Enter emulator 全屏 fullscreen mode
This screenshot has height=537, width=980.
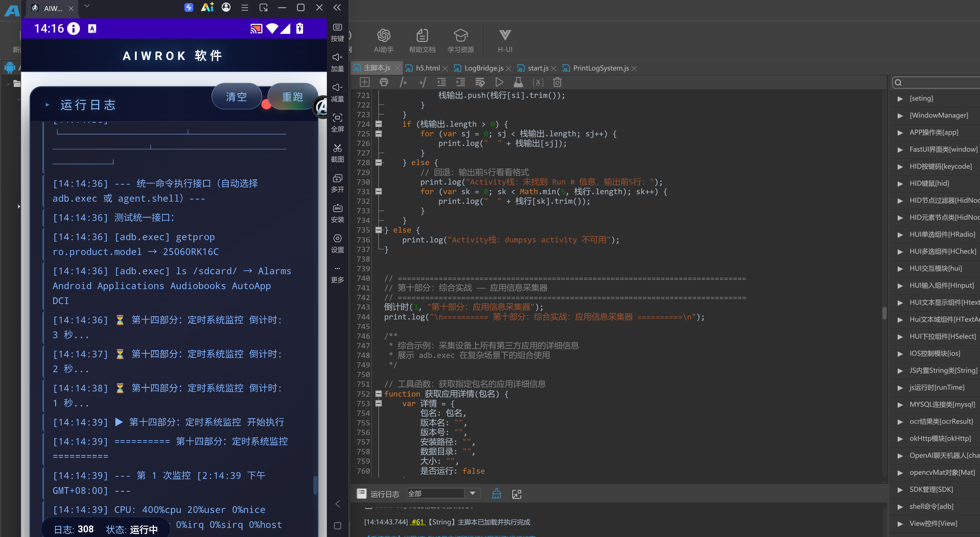[337, 123]
